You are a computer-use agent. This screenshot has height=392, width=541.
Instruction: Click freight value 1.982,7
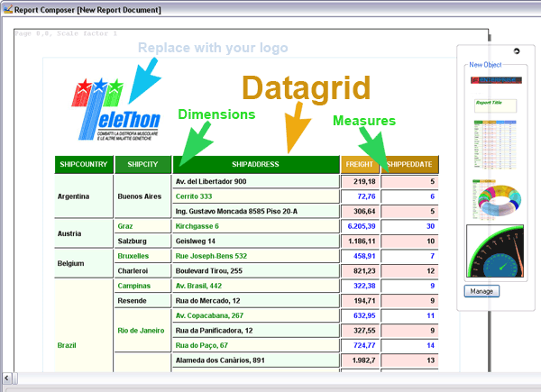pyautogui.click(x=360, y=360)
